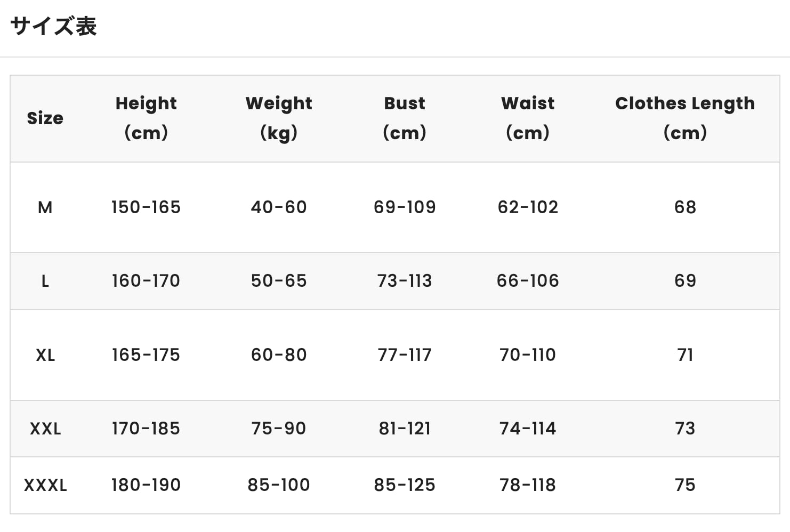Screen dimensions: 790x532
Task: Click the Weight (kg) column header
Action: pos(279,118)
